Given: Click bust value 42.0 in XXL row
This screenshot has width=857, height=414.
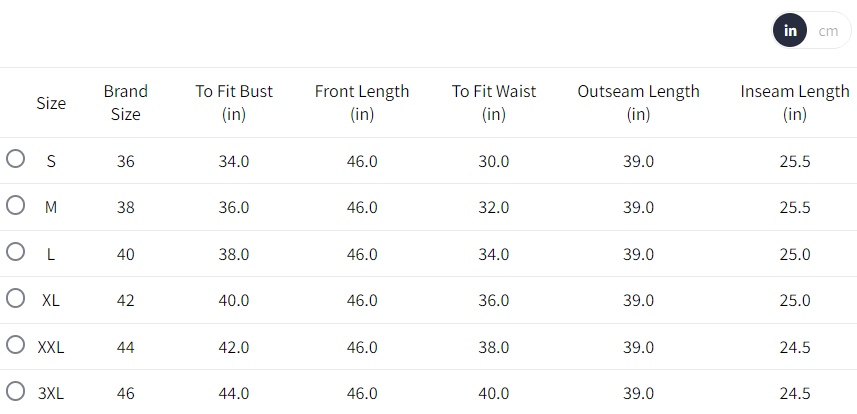Looking at the screenshot, I should 234,347.
